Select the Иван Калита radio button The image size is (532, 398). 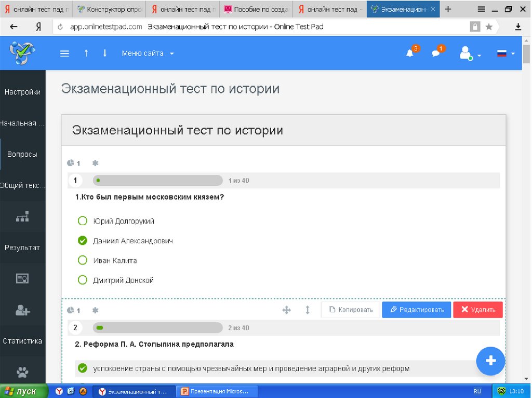click(x=82, y=260)
